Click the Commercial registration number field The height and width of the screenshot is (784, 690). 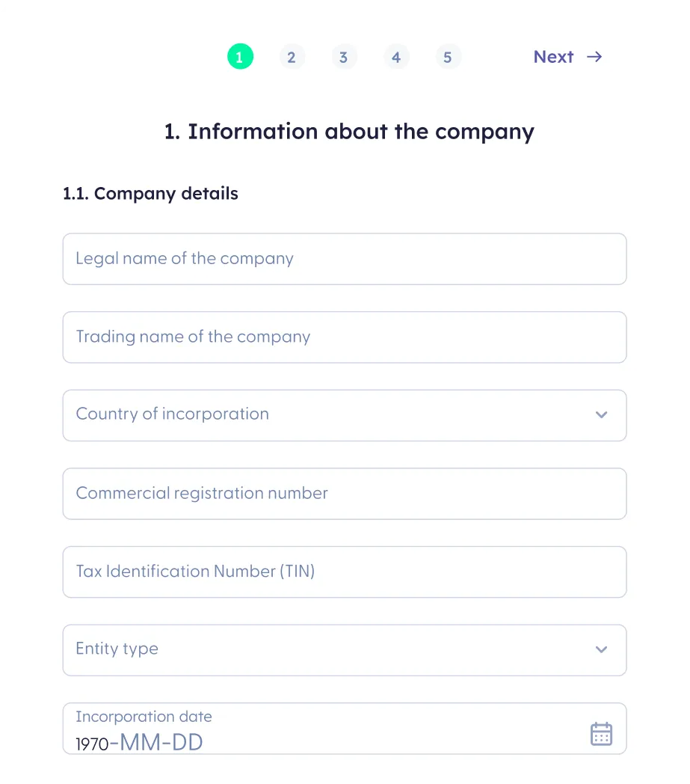click(344, 493)
